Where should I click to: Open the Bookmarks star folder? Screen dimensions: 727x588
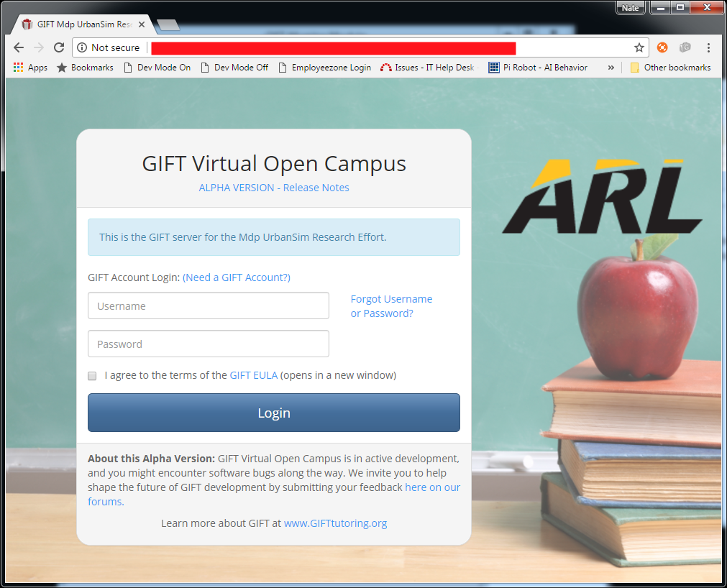point(85,68)
